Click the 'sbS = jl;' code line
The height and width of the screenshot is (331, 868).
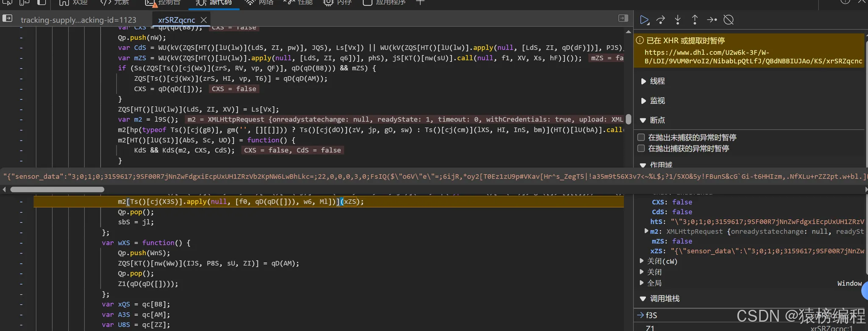point(136,222)
